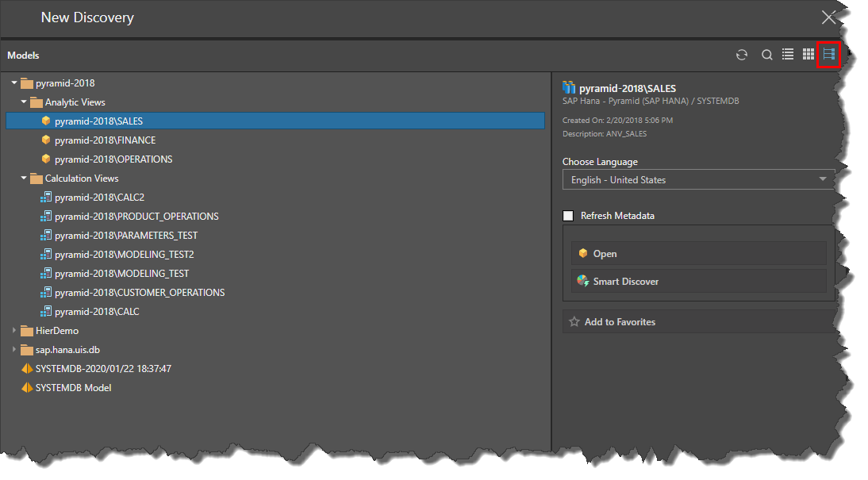Expand the HierDemo folder
This screenshot has width=868, height=480.
(14, 331)
